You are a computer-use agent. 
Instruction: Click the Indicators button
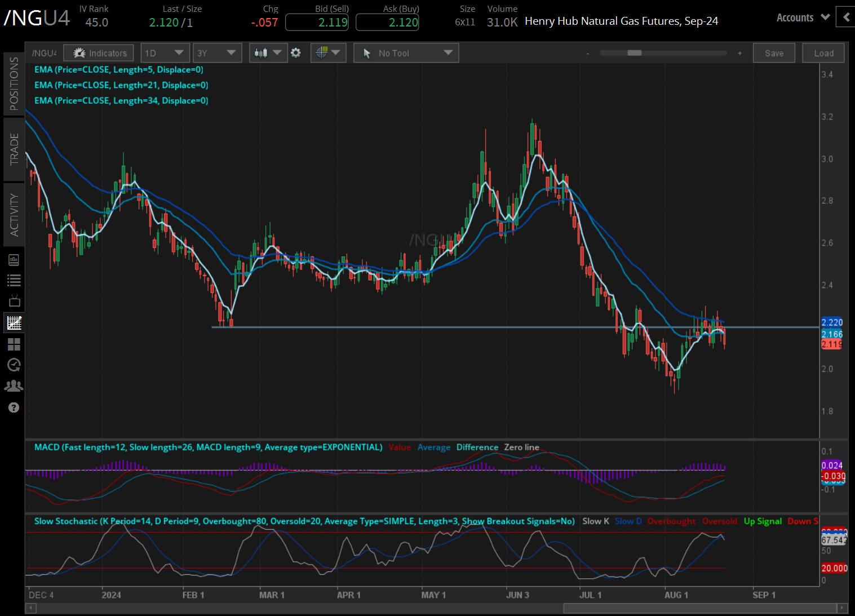coord(99,53)
